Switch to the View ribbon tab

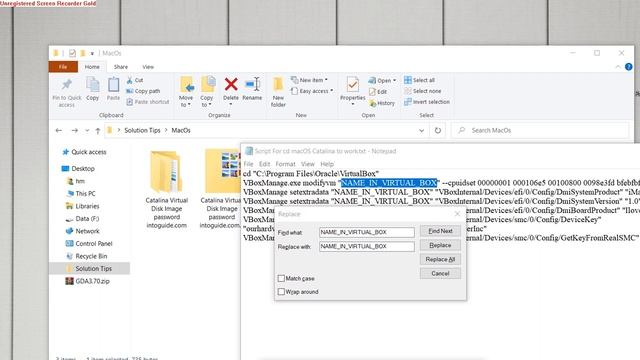pos(148,67)
